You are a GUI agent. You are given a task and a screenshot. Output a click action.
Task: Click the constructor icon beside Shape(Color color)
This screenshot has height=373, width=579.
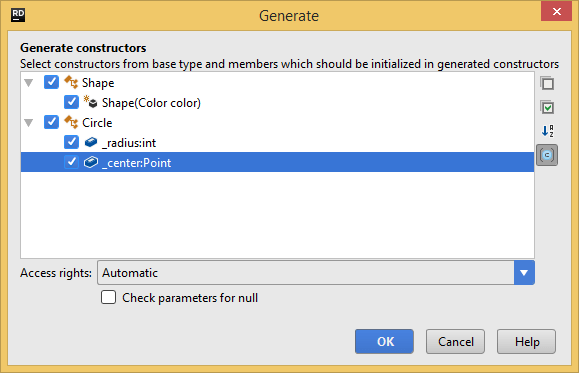[x=90, y=102]
